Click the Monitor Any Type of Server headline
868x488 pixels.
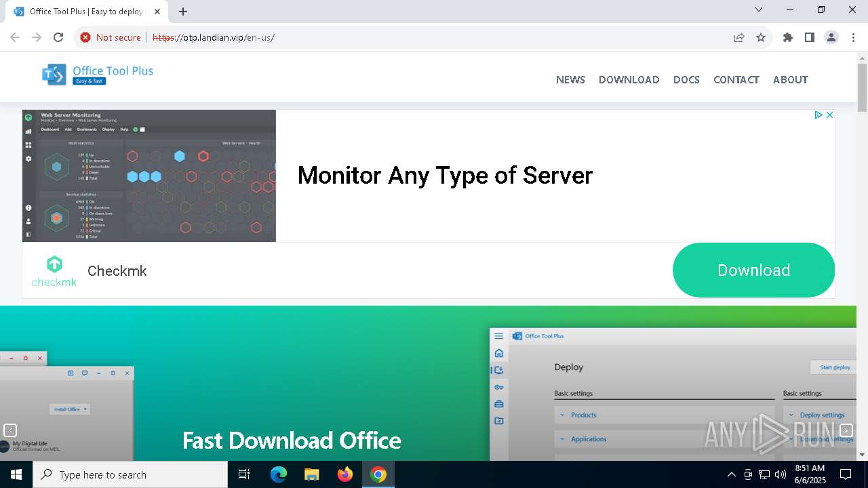click(445, 176)
